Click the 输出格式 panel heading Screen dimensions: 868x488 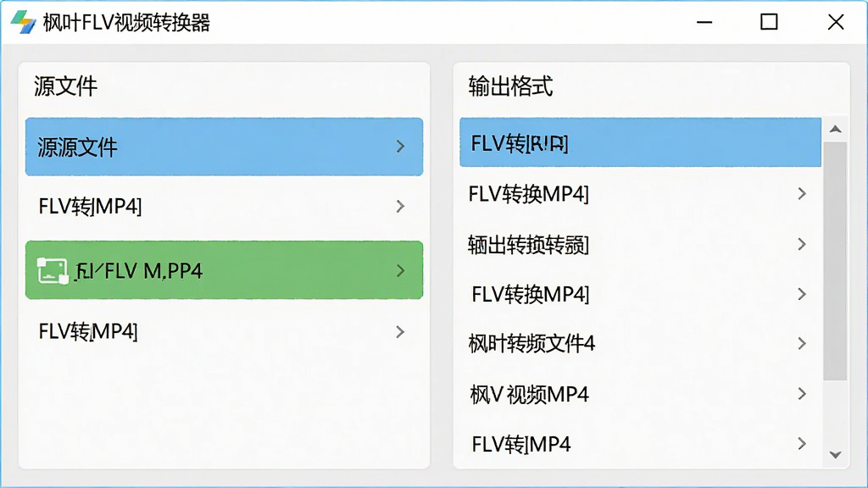510,86
